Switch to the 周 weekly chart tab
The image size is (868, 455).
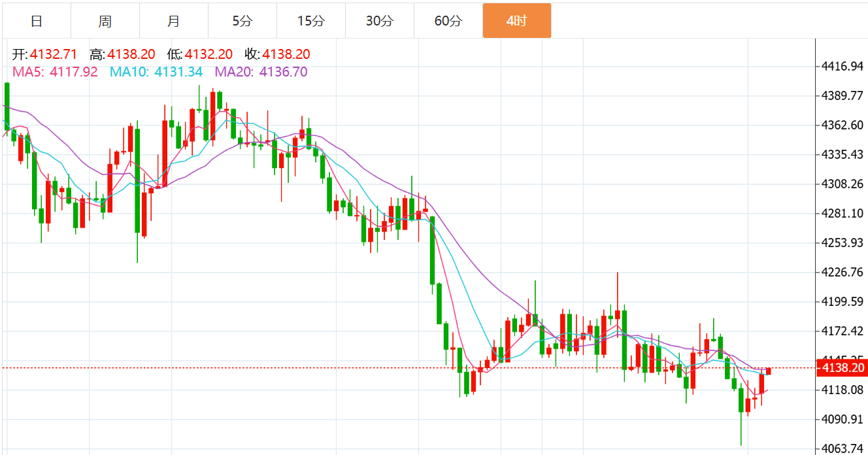pyautogui.click(x=105, y=21)
